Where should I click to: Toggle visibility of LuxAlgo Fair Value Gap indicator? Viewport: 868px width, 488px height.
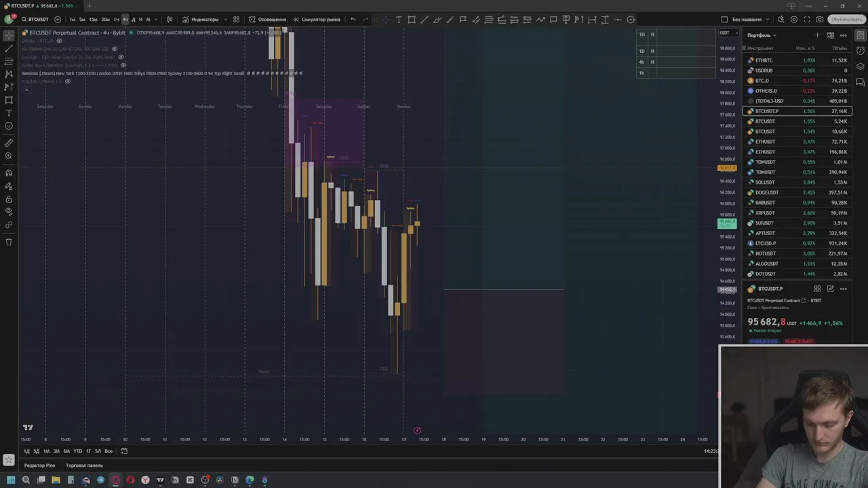coord(121,57)
